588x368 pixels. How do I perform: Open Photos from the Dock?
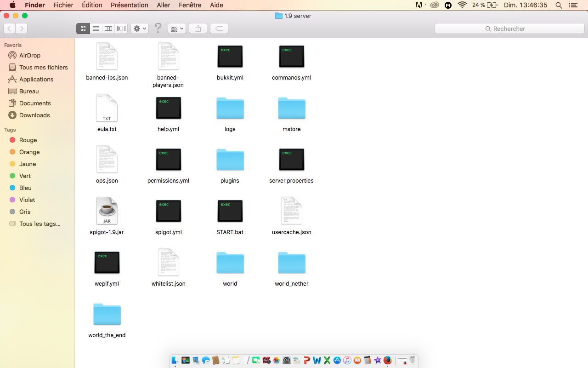click(277, 360)
